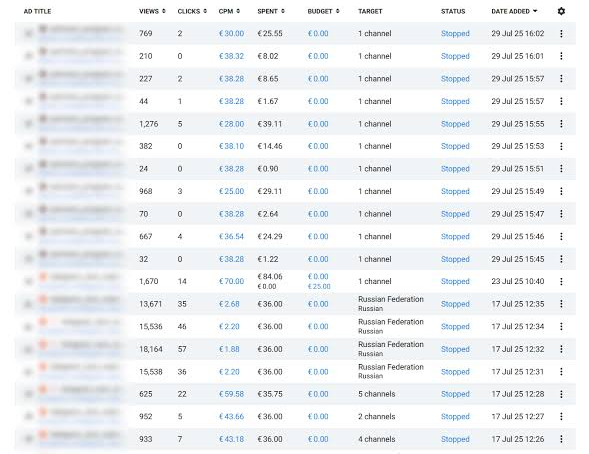This screenshot has height=454, width=589.
Task: Open the three-dot menu for the row with 44 views
Action: tap(561, 101)
